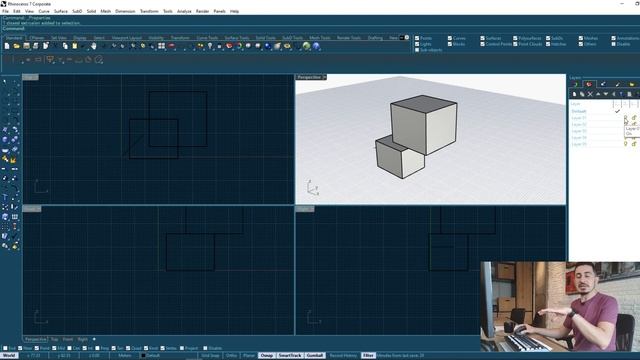Select the Box solid tool in sidebar
Image resolution: width=640 pixels, height=360 pixels.
pyautogui.click(x=5, y=140)
